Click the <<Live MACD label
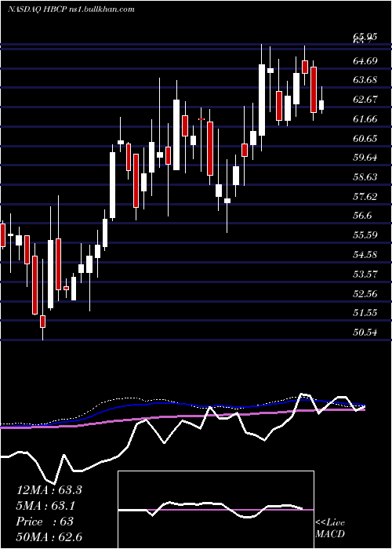 point(330,529)
